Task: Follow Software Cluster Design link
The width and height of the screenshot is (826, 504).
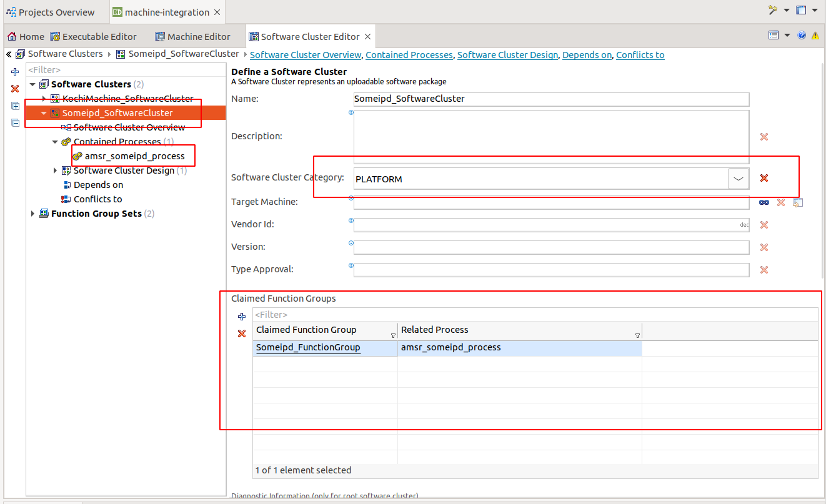Action: click(x=507, y=55)
